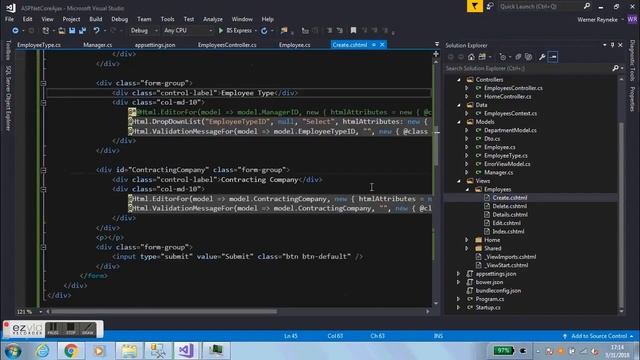Screen dimensions: 640x360
Task: Open the Analyze menu
Action: tap(213, 19)
